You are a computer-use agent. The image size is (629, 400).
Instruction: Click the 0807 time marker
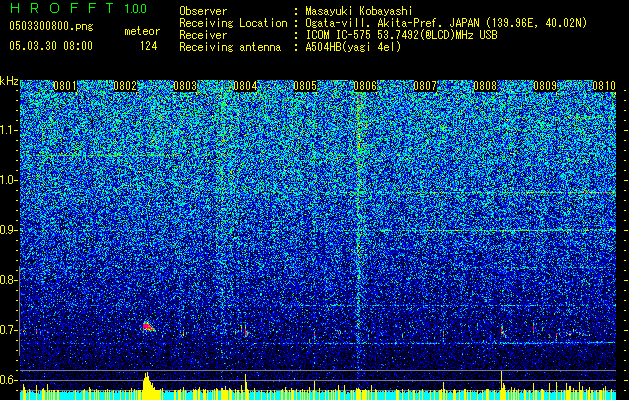(x=425, y=86)
